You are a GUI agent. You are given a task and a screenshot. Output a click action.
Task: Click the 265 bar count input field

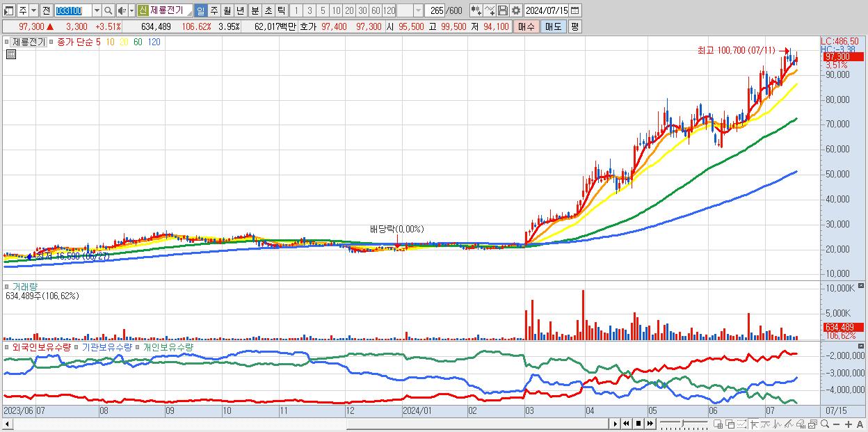435,10
